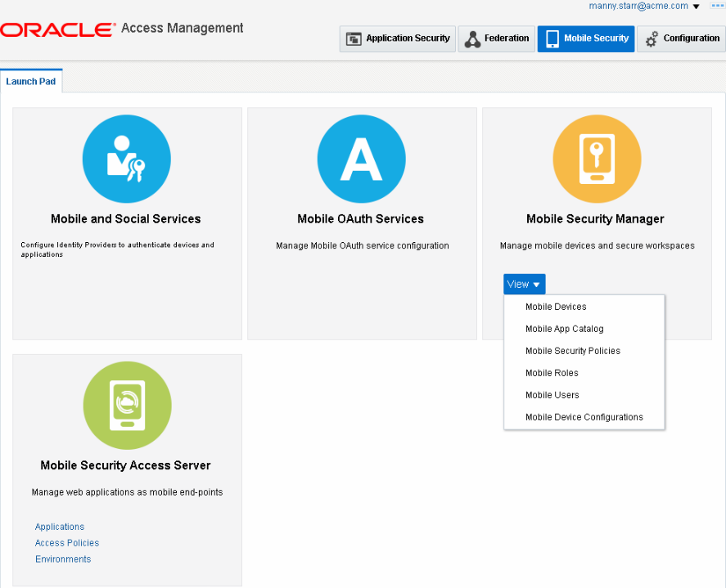The height and width of the screenshot is (588, 726).
Task: Select the Launch Pad tab
Action: pyautogui.click(x=31, y=82)
